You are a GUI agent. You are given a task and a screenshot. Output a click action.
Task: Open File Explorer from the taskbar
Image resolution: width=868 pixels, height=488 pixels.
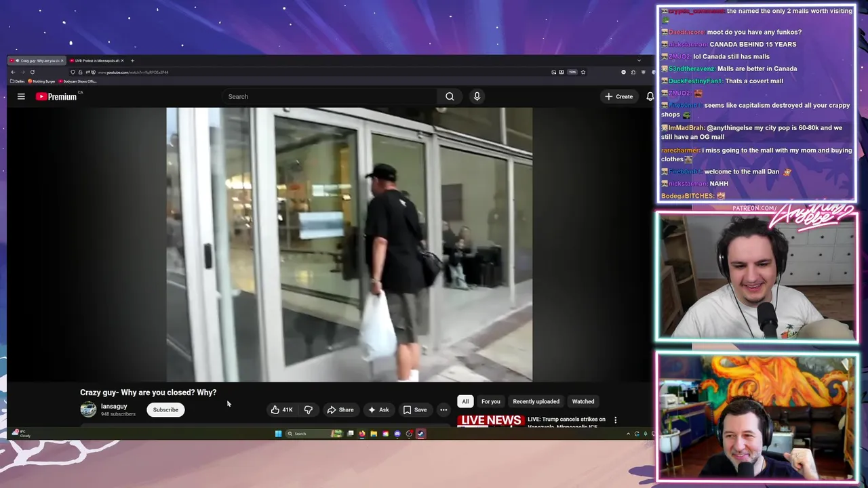374,434
